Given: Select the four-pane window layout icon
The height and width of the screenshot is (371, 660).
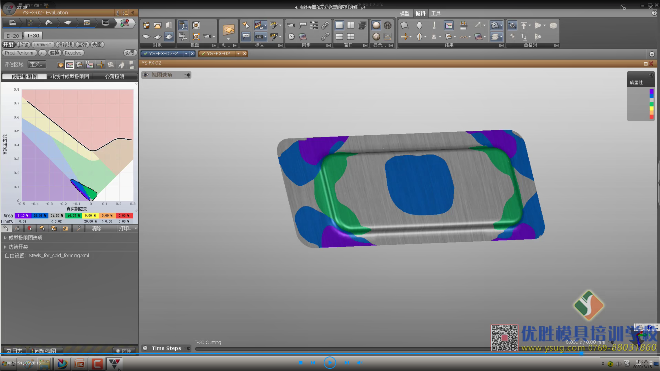Looking at the screenshot, I should 351,37.
